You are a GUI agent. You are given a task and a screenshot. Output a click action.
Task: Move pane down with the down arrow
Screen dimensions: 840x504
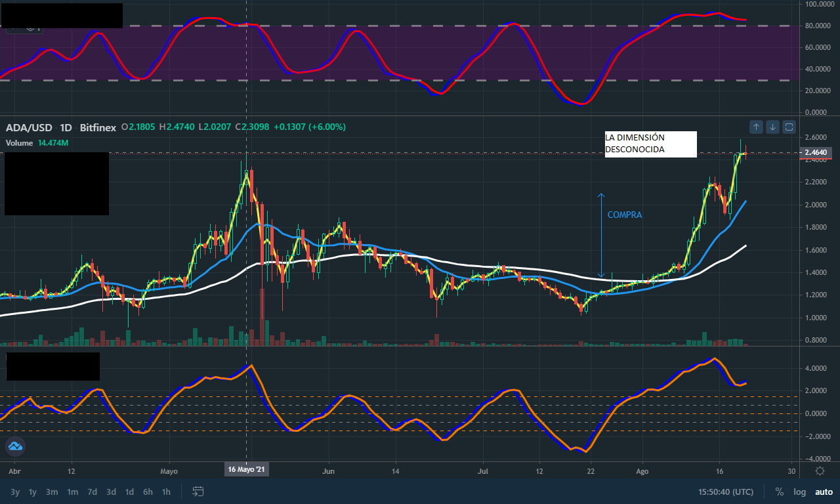[772, 127]
